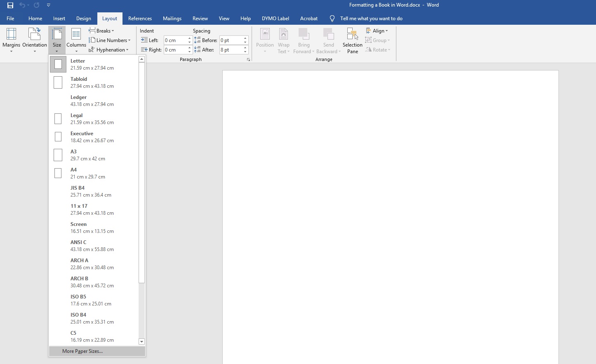Expand the Line Numbers dropdown
Image resolution: width=596 pixels, height=364 pixels.
pos(110,40)
